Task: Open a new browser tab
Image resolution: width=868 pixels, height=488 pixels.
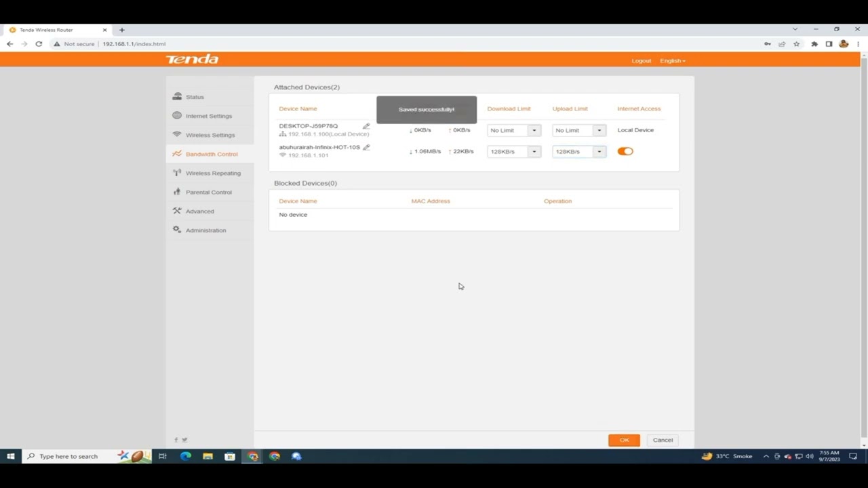Action: [x=122, y=30]
